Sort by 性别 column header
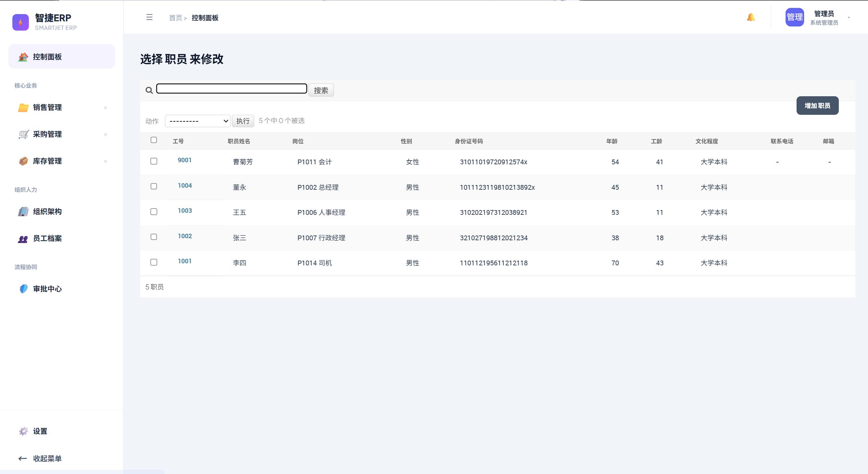This screenshot has height=474, width=868. pyautogui.click(x=406, y=141)
